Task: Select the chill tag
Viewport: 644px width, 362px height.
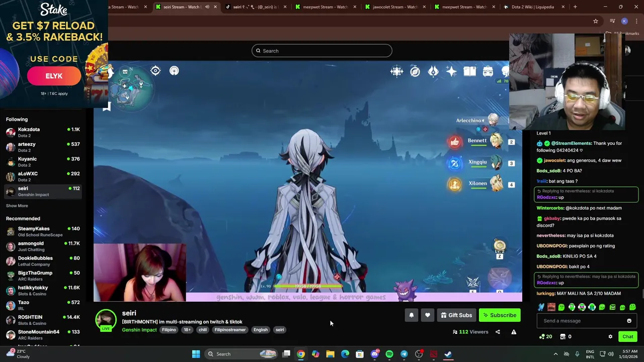Action: point(203,330)
